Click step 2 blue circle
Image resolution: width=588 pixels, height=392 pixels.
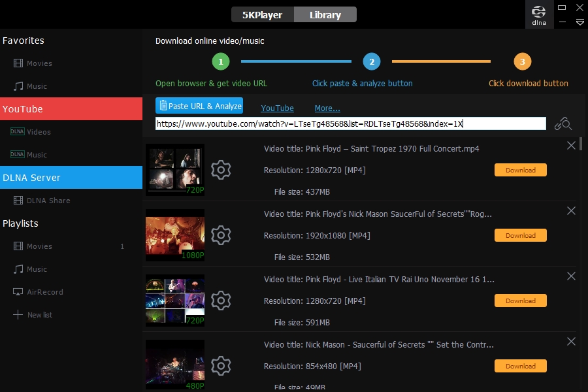372,61
